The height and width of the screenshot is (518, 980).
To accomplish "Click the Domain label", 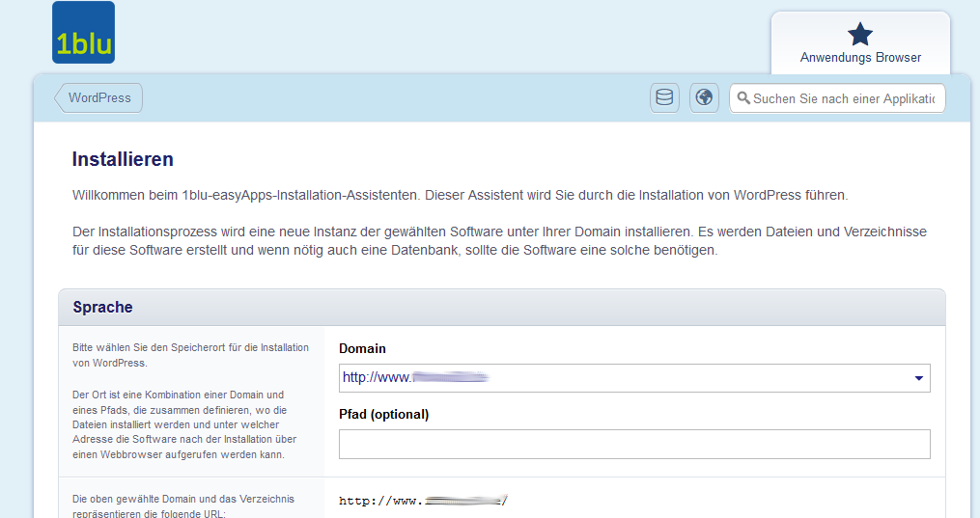I will (362, 349).
